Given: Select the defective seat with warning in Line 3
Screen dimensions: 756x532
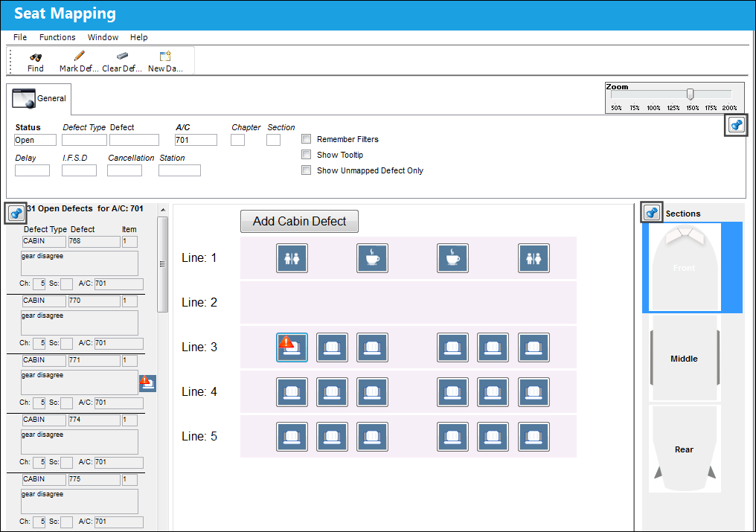Looking at the screenshot, I should click(x=292, y=347).
